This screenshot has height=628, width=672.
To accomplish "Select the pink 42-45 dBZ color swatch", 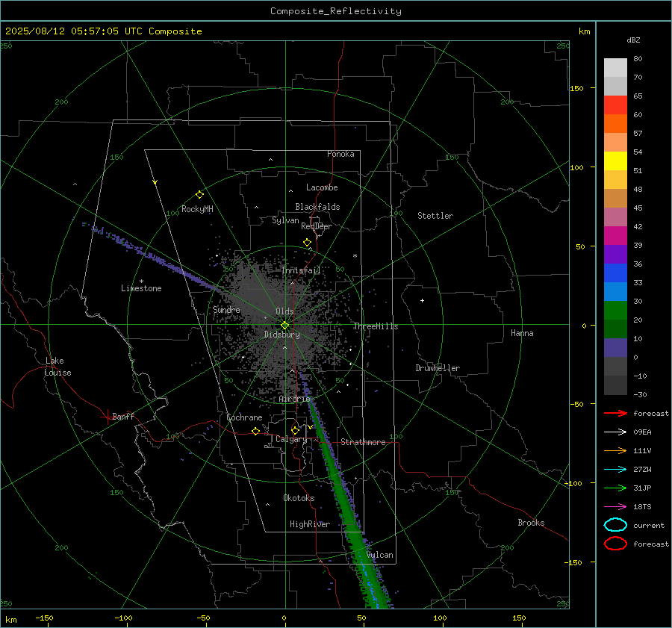I will [615, 217].
